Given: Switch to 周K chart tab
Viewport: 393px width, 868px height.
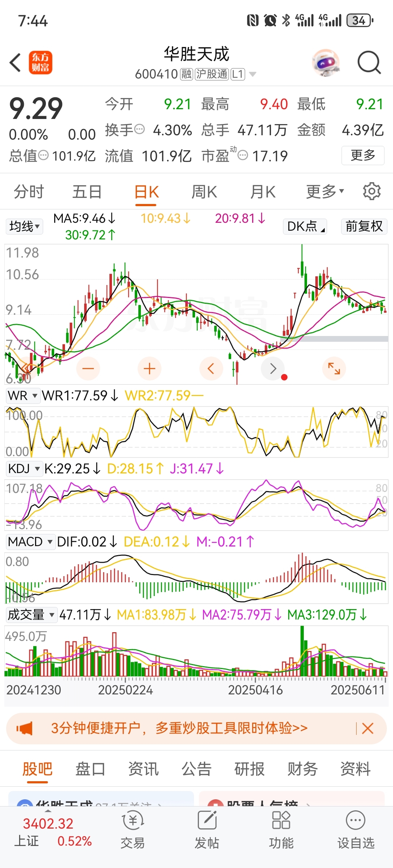Looking at the screenshot, I should 204,191.
